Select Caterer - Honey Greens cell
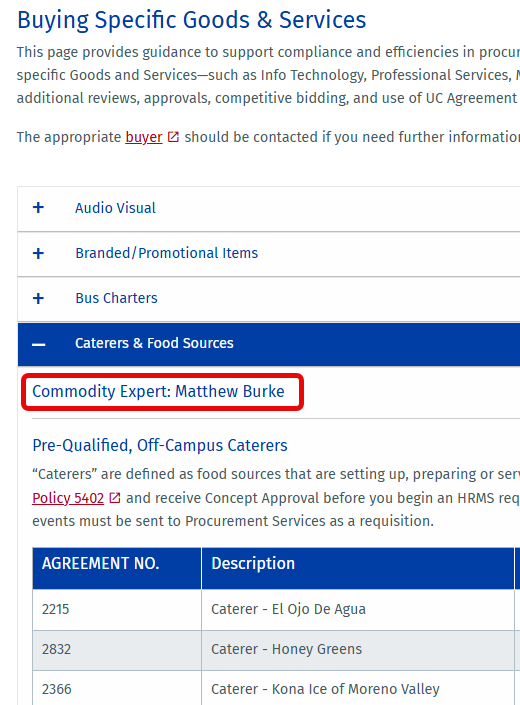520x705 pixels. (358, 650)
